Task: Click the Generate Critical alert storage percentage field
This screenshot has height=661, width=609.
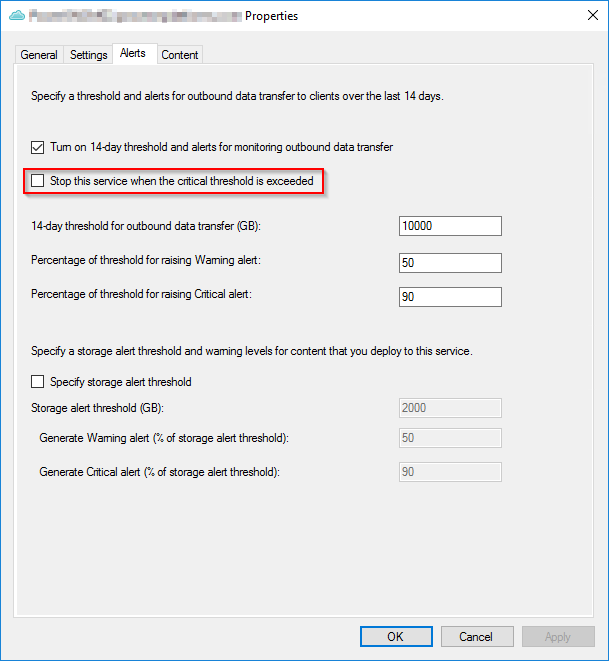Action: (449, 472)
